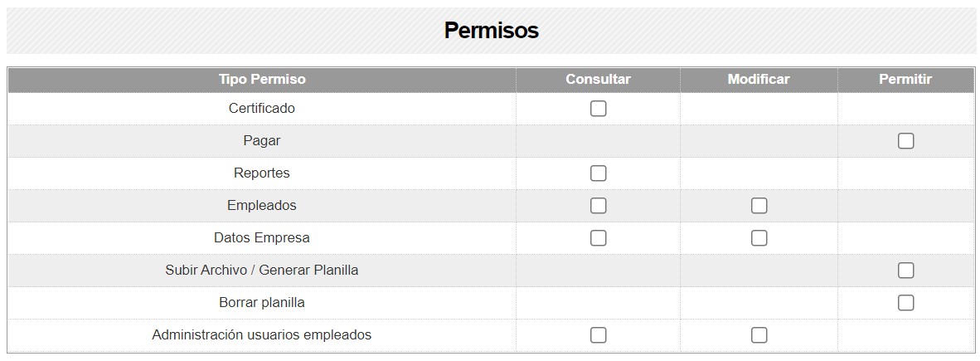Click the Modificar column header
Image resolution: width=980 pixels, height=361 pixels.
(x=759, y=80)
